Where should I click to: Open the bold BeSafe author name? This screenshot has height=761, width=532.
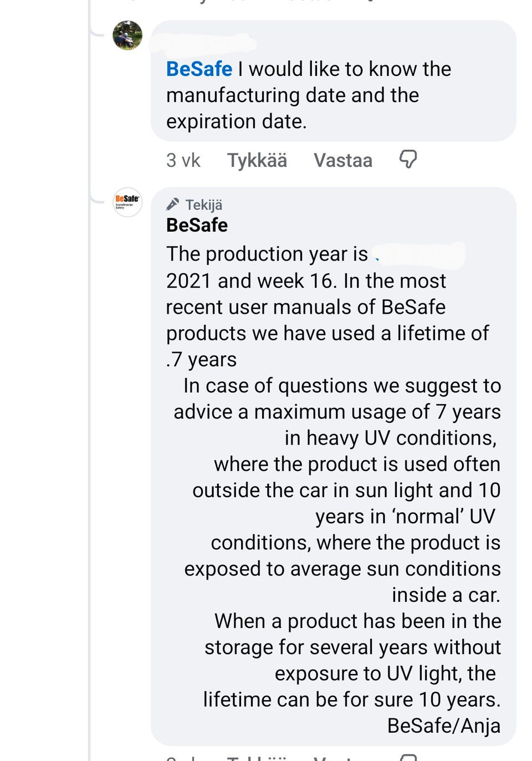(197, 225)
